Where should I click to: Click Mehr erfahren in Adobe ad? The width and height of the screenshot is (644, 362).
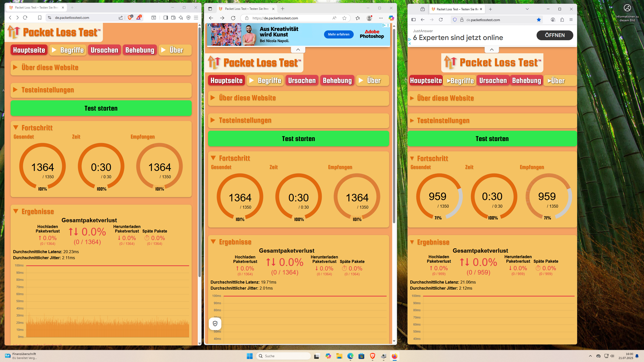tap(339, 34)
